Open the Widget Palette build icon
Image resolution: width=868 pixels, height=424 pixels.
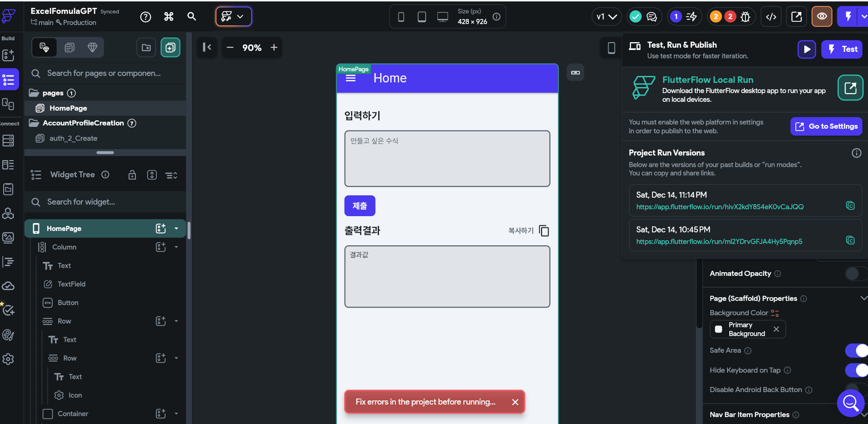(8, 56)
